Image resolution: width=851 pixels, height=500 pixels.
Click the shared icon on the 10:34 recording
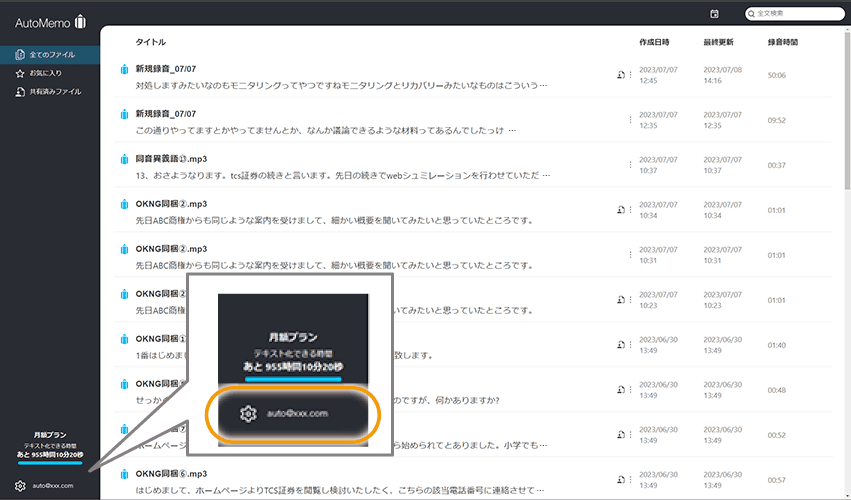click(621, 209)
